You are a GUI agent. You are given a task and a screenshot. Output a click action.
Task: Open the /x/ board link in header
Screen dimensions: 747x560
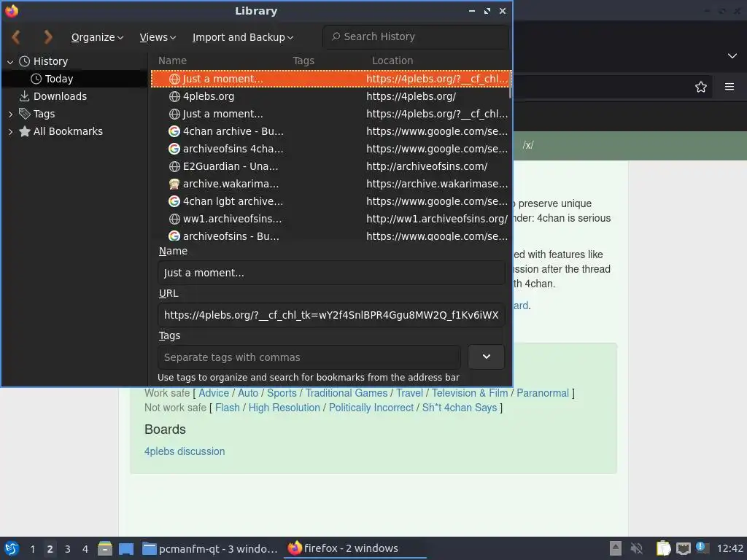(528, 145)
